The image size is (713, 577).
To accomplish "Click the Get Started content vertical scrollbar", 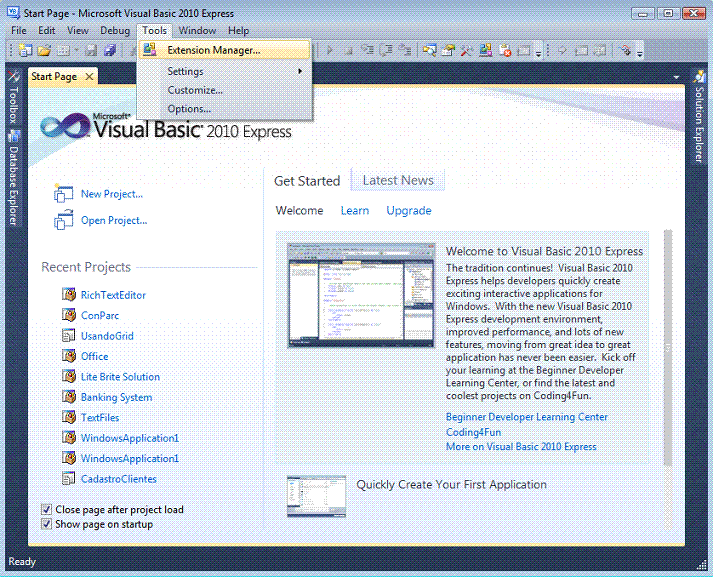I will (668, 348).
